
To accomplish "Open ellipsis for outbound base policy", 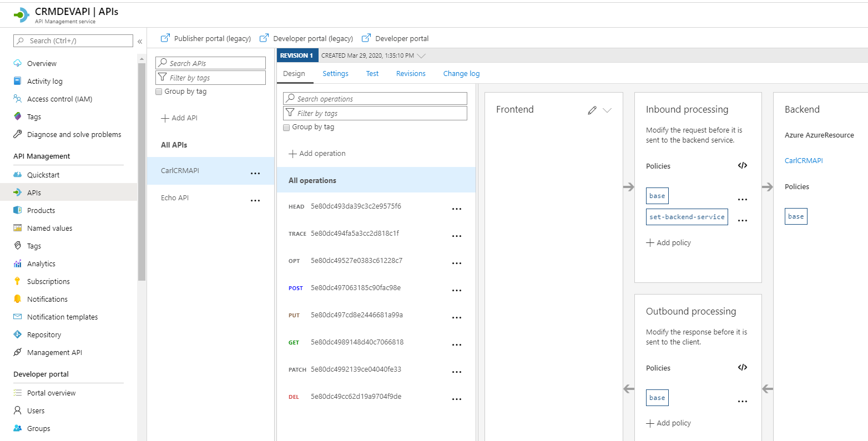I will click(743, 402).
